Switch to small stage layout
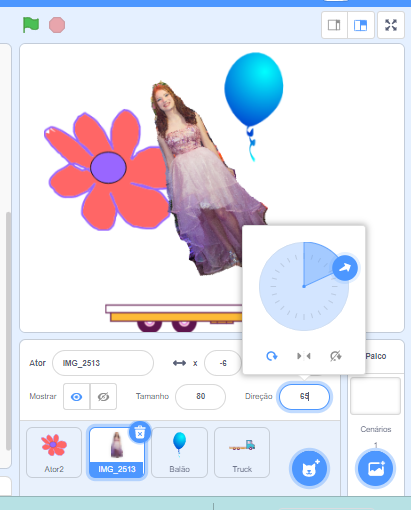The image size is (412, 510). (x=334, y=25)
